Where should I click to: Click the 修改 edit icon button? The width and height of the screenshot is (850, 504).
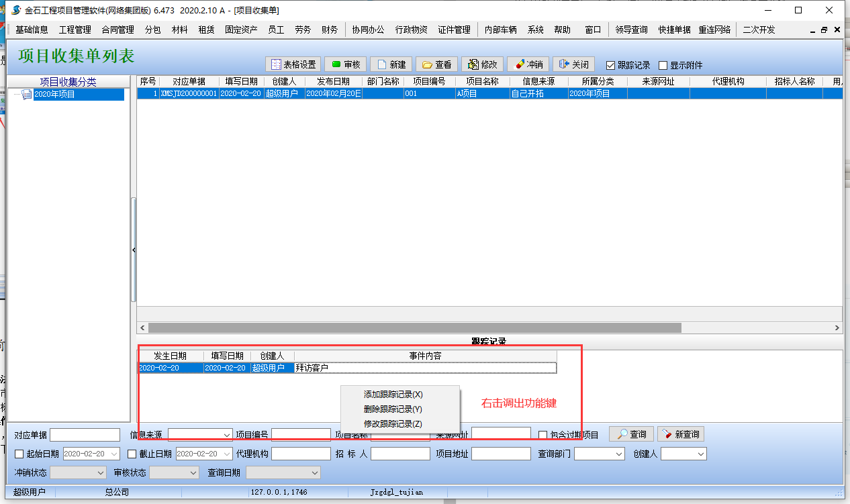click(482, 64)
